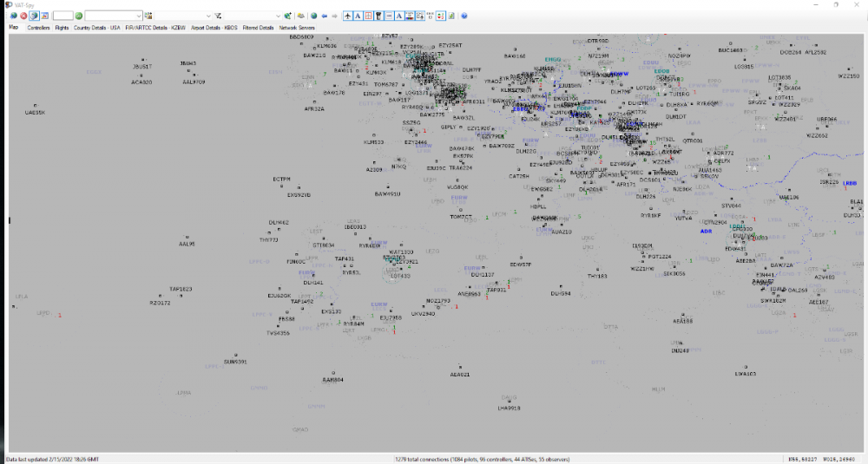This screenshot has height=464, width=868.
Task: Select aircraft AEA021 on the map
Action: [x=460, y=375]
